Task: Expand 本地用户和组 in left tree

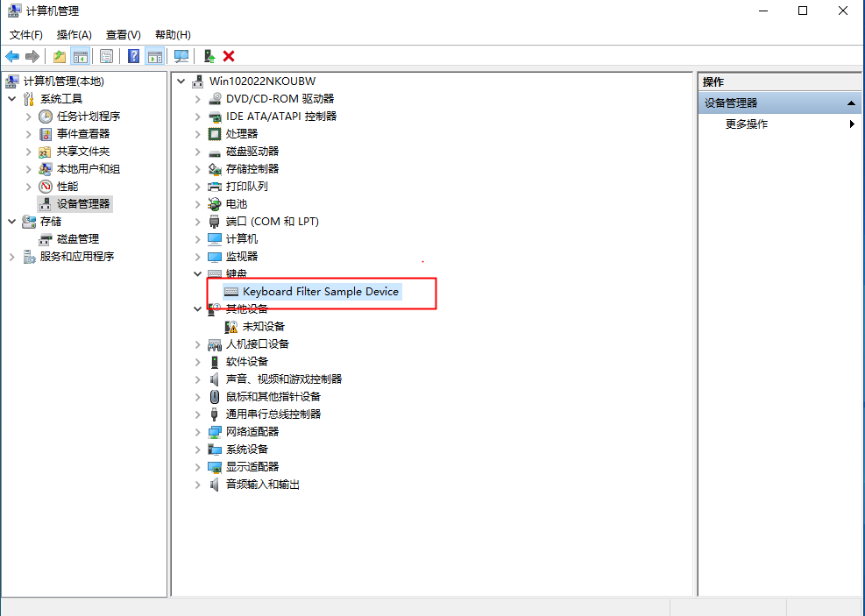Action: pyautogui.click(x=29, y=169)
